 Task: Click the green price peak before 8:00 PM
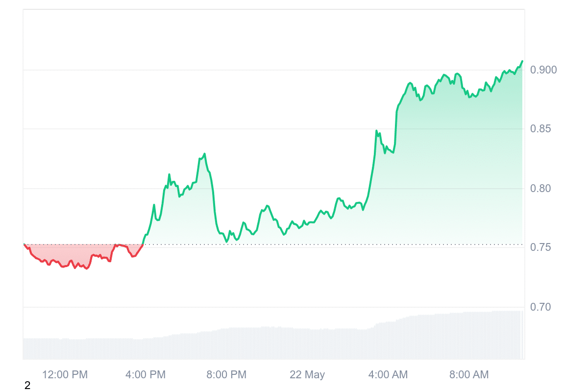click(204, 154)
